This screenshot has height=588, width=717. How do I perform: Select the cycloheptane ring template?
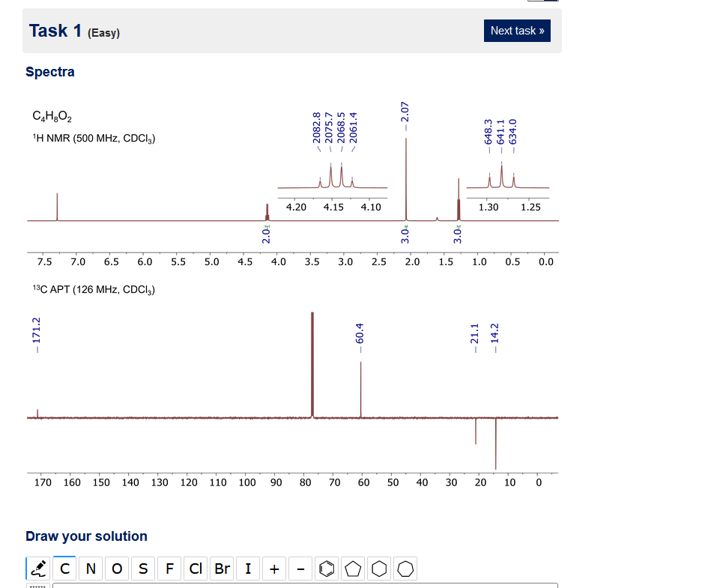[x=405, y=569]
